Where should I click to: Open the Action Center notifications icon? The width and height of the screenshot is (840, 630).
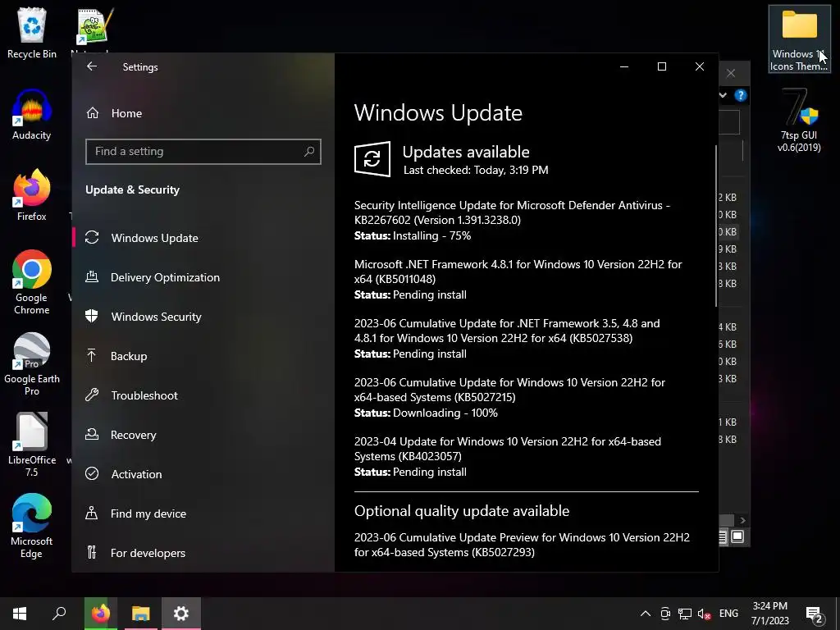point(815,614)
